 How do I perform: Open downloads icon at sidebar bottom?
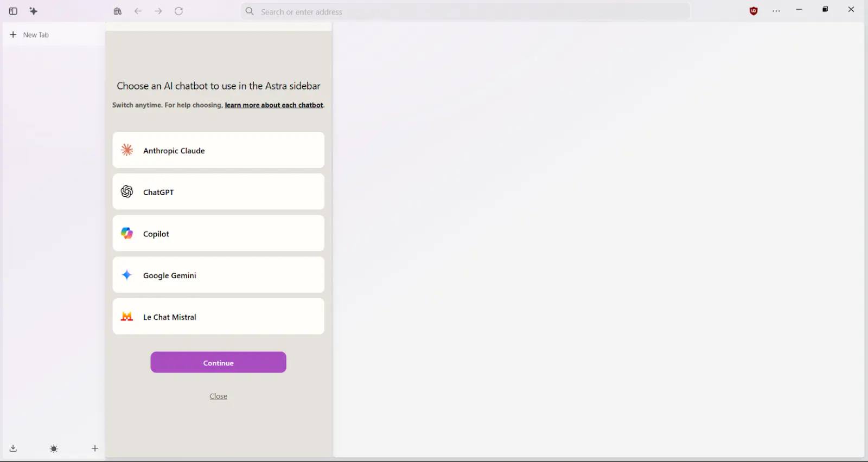(x=13, y=448)
